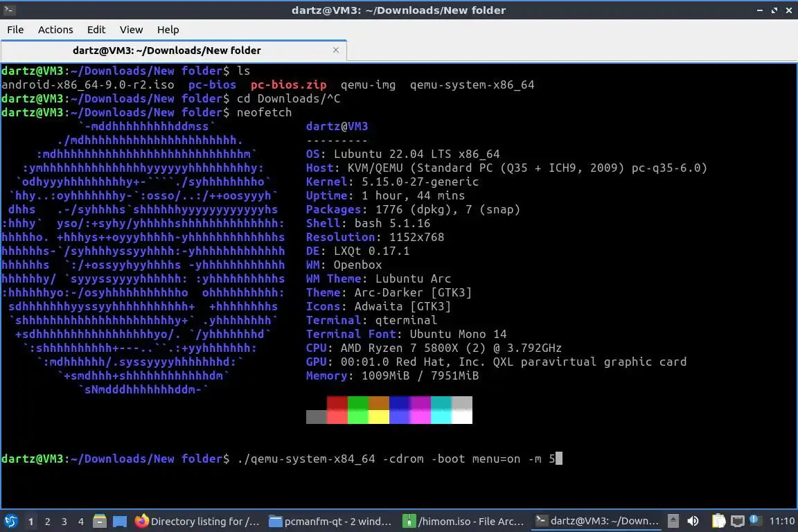Click the removable media eject tray icon
The height and width of the screenshot is (532, 798).
[673, 521]
